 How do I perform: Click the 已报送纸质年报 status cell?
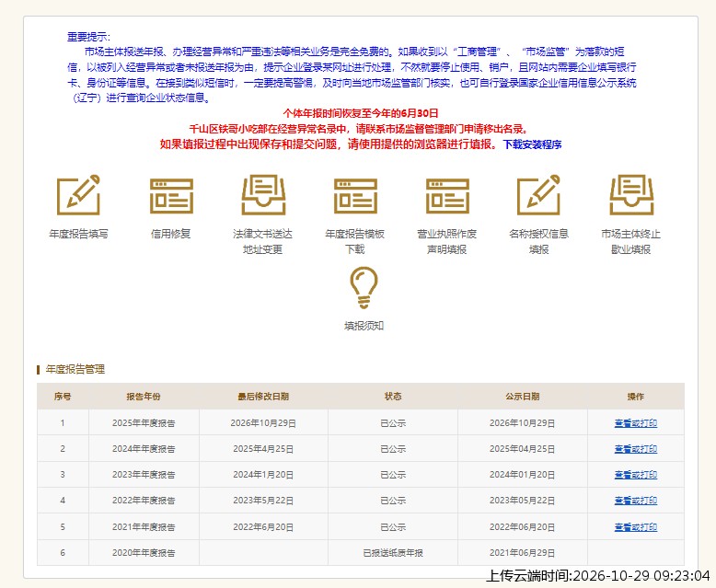[393, 553]
